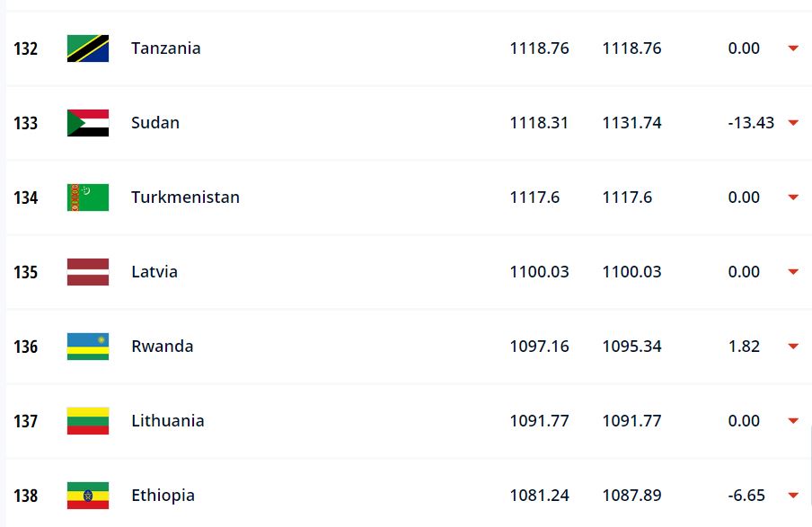Viewport: 812px width, 527px height.
Task: Click the Latvia flag icon
Action: click(88, 272)
